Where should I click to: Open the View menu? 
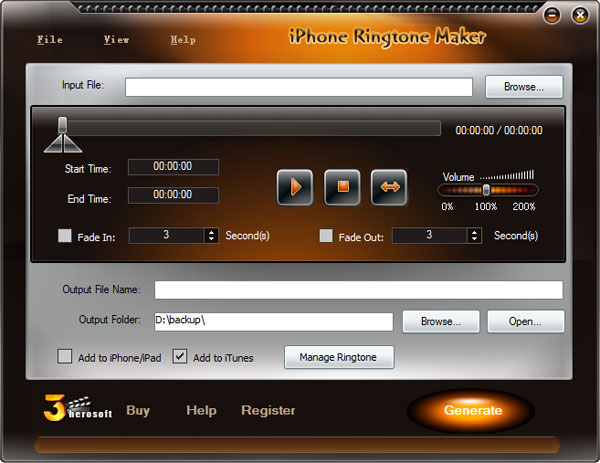click(116, 39)
